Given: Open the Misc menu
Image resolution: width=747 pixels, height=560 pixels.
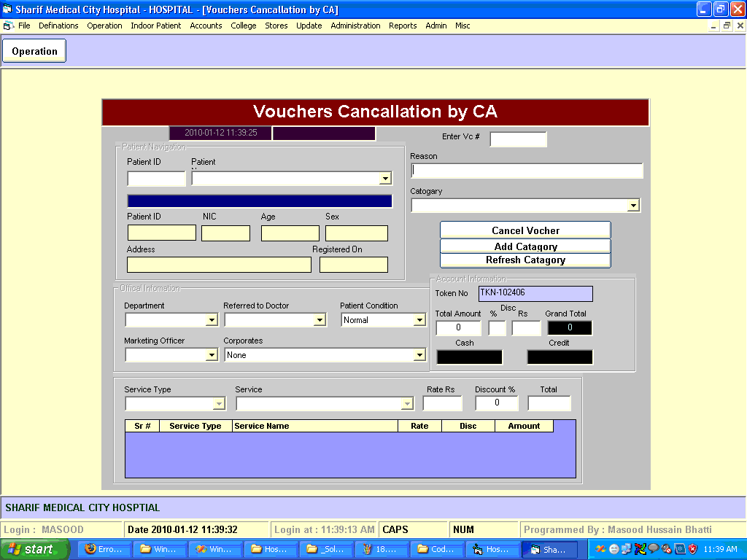Looking at the screenshot, I should pyautogui.click(x=462, y=26).
